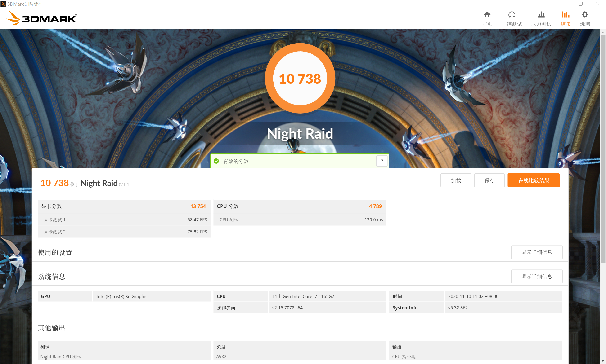Click the 3DMark title bar app icon
This screenshot has height=364, width=606.
click(3, 4)
